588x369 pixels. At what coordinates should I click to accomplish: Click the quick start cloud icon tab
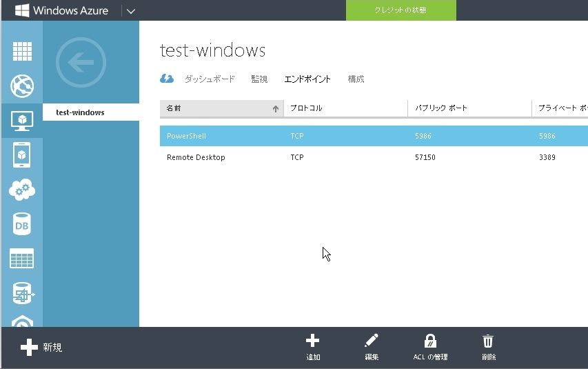coord(167,79)
